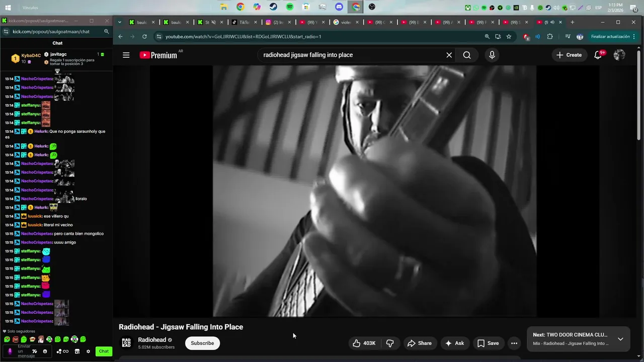This screenshot has height=362, width=644.
Task: Insert the angry red emote quick pick
Action: [15, 339]
